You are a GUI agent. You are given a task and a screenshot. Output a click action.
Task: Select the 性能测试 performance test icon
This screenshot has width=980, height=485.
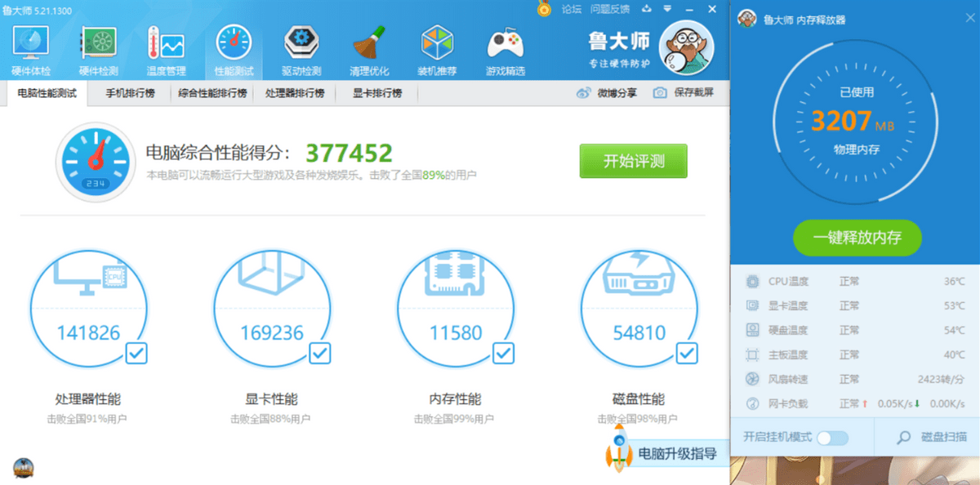pyautogui.click(x=234, y=42)
